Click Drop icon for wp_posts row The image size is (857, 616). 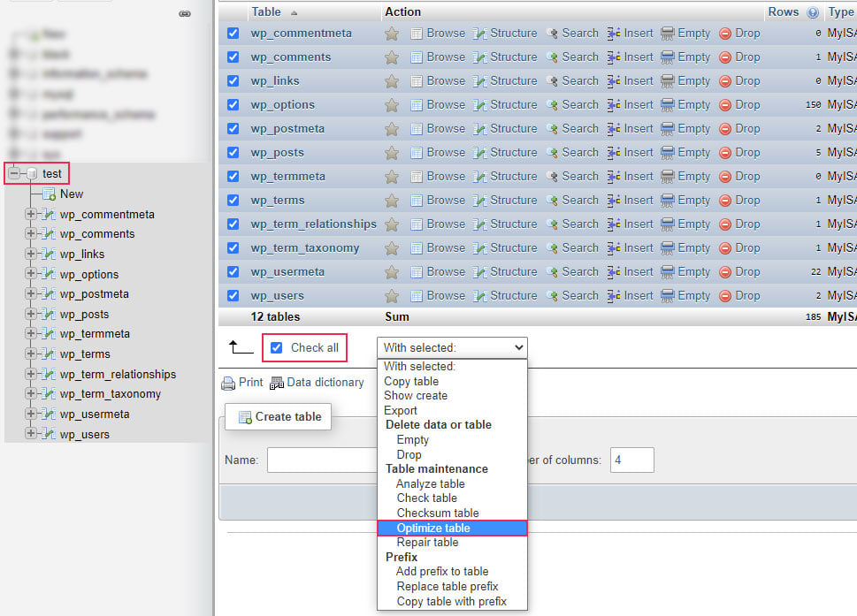pyautogui.click(x=724, y=153)
